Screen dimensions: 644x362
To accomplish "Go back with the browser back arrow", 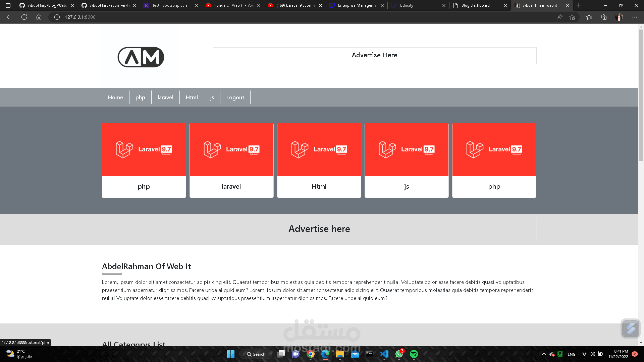I will pyautogui.click(x=9, y=17).
